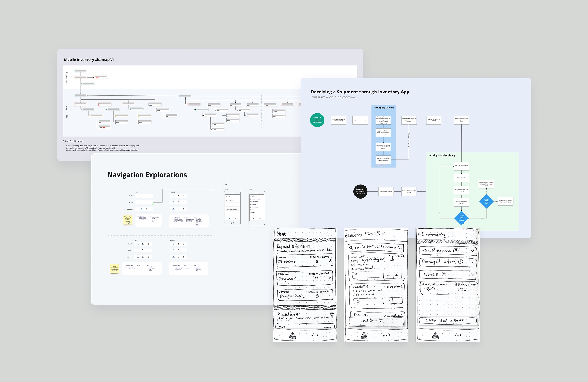Expand the Damaged Items section
The width and height of the screenshot is (588, 382).
coord(472,262)
